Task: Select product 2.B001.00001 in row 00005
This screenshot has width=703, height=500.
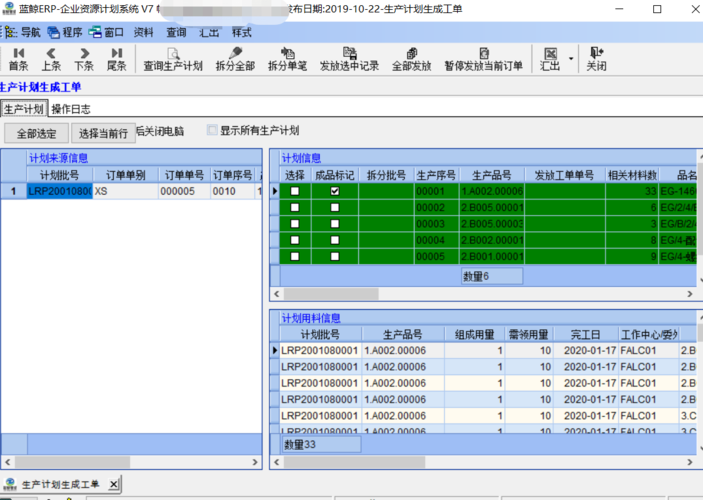Action: tap(492, 256)
